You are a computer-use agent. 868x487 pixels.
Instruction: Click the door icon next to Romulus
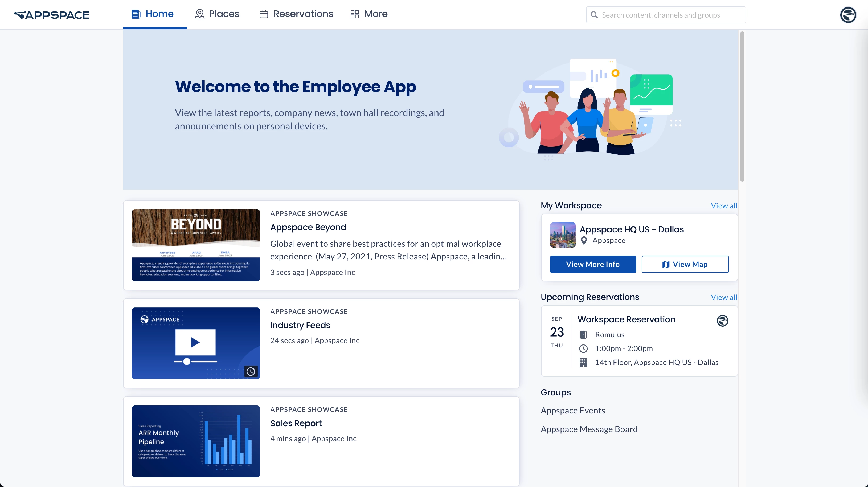coord(583,335)
